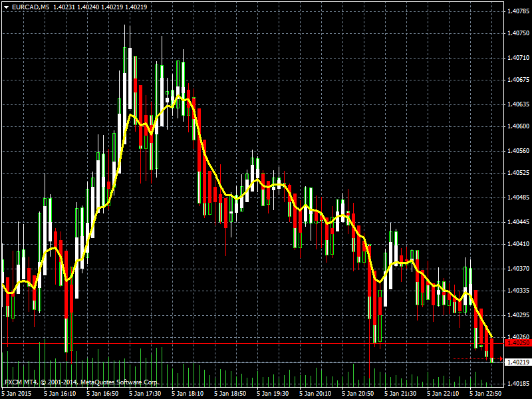Click the 1.40785 price scale label

pos(518,11)
